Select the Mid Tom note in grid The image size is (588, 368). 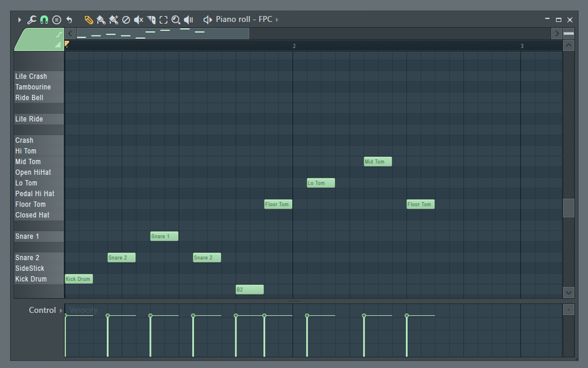pyautogui.click(x=378, y=161)
